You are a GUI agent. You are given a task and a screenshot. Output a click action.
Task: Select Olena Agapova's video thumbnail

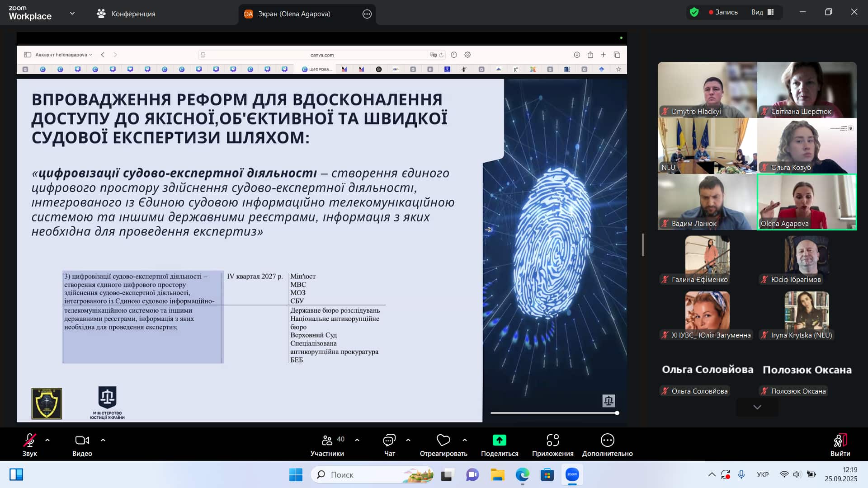(x=807, y=202)
